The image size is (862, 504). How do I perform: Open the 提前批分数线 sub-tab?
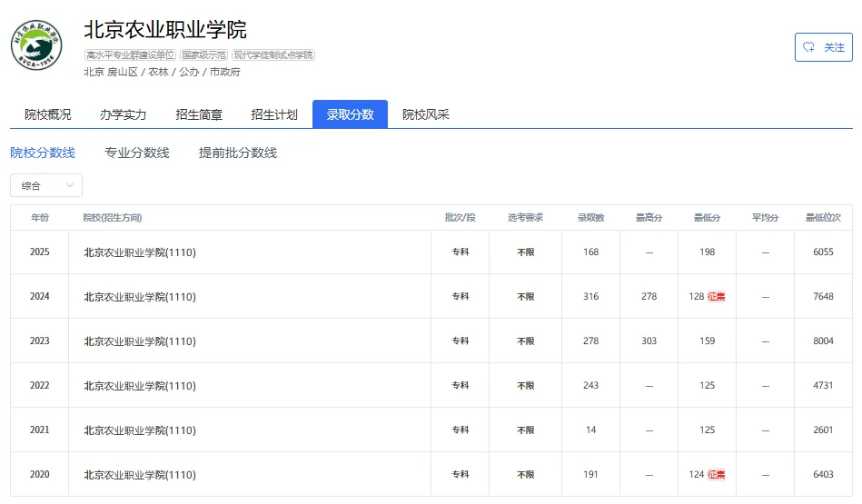pos(238,153)
